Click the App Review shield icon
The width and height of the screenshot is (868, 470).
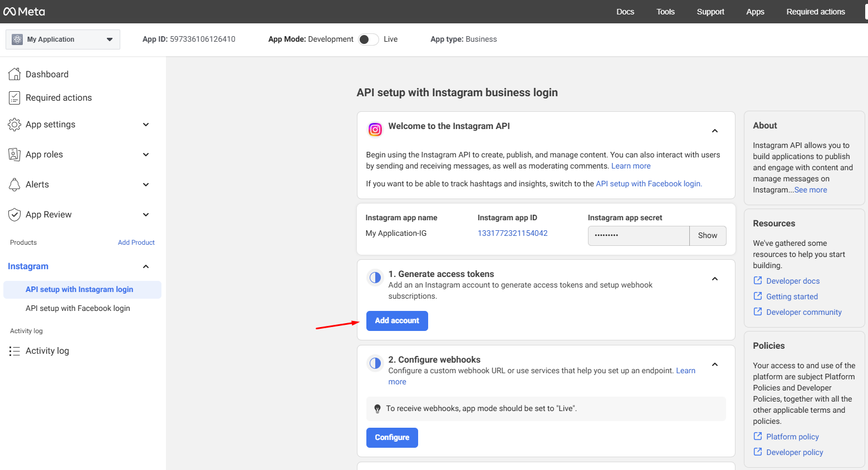pos(14,215)
